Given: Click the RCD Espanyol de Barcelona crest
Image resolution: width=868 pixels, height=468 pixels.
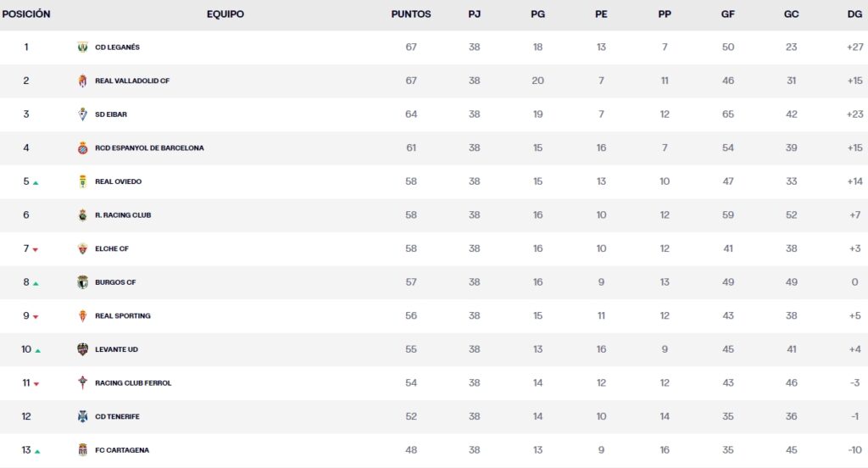Looking at the screenshot, I should coord(82,148).
